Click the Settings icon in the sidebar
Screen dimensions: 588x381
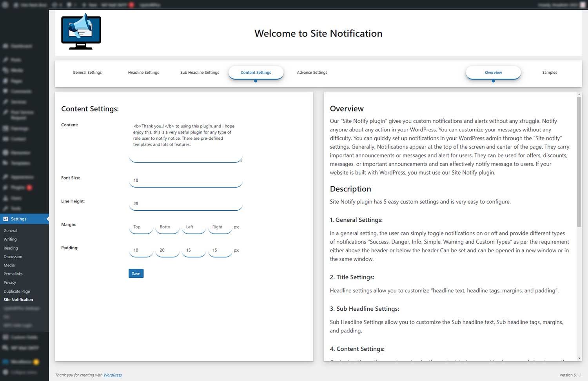(x=6, y=219)
